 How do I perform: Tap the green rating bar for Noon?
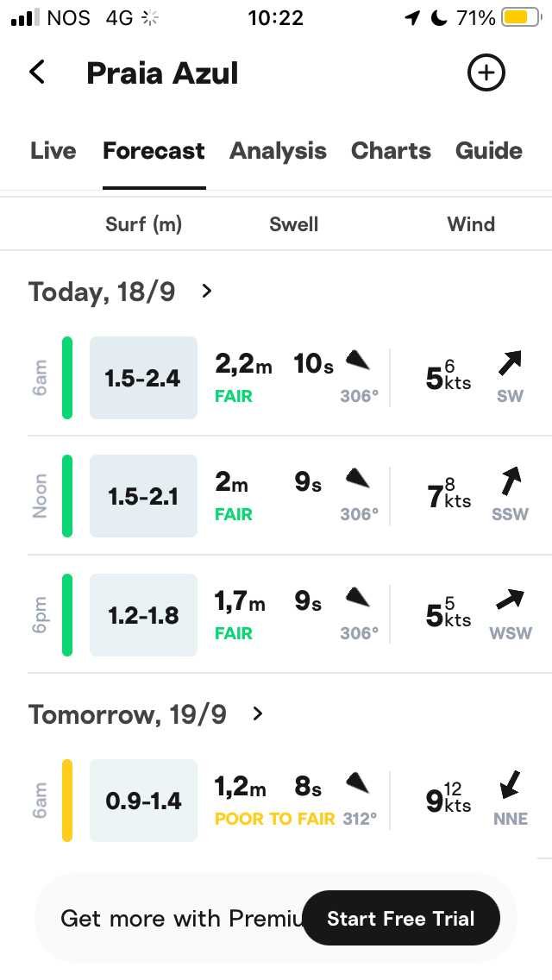[67, 496]
